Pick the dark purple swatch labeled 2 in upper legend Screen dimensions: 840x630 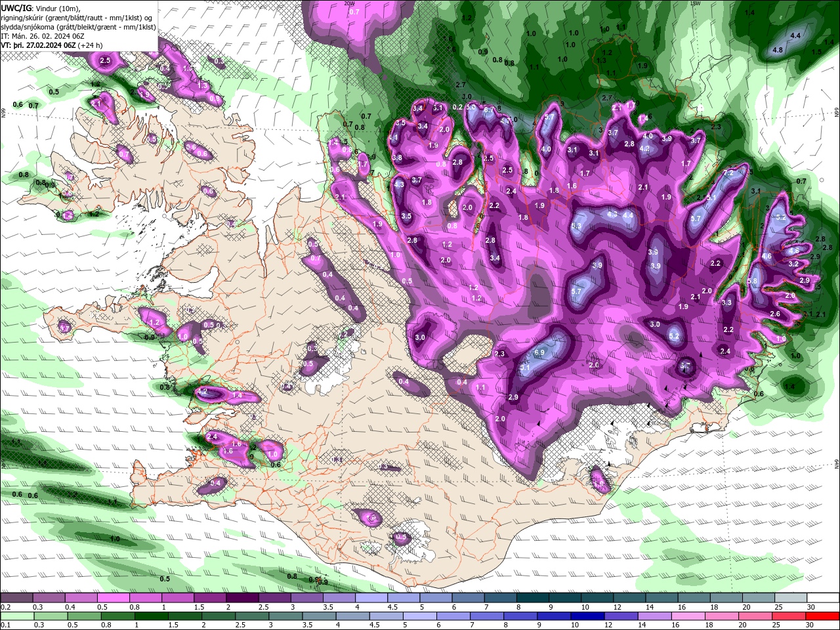242,598
